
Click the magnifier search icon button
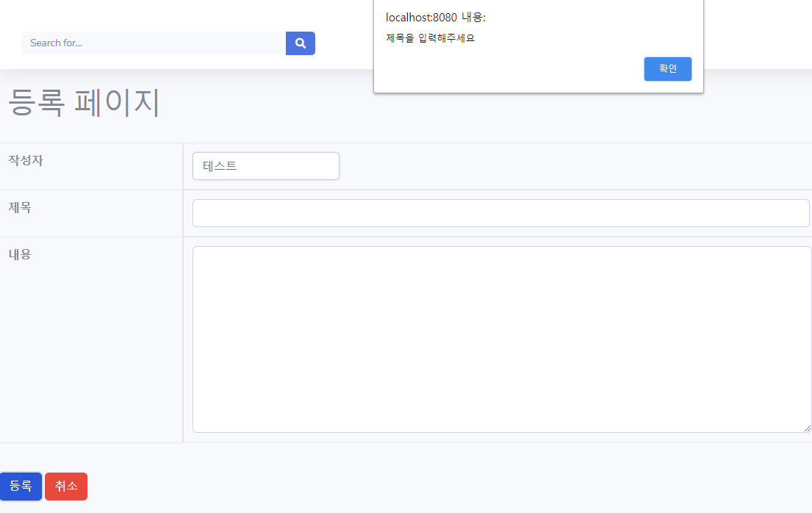click(x=301, y=43)
